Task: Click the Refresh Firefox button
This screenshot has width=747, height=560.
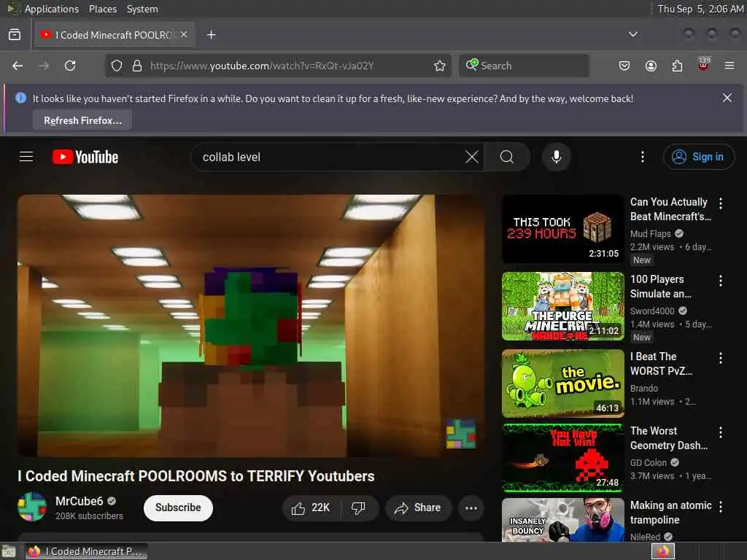Action: (x=82, y=120)
